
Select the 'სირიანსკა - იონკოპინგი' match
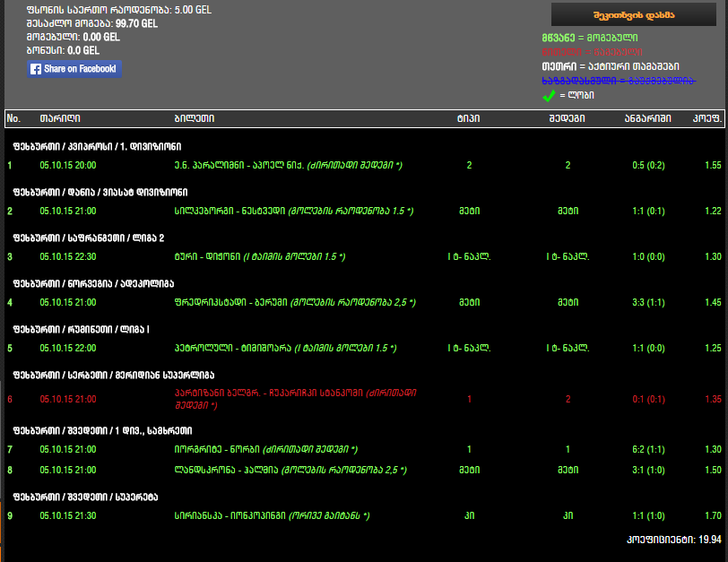tap(272, 515)
